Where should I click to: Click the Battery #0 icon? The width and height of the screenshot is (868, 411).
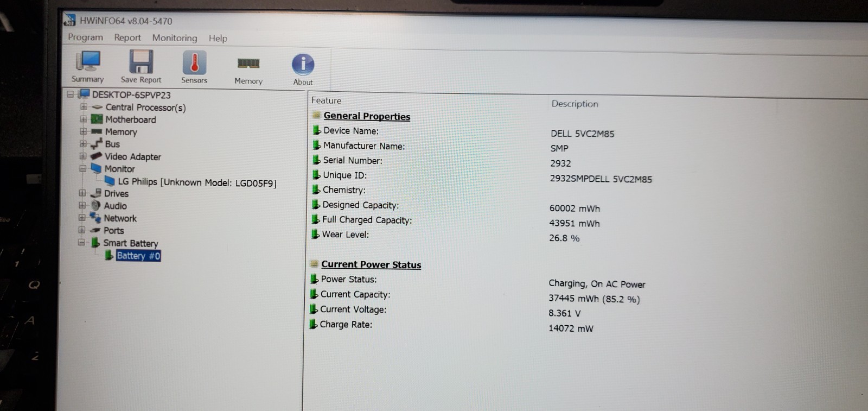click(x=109, y=255)
